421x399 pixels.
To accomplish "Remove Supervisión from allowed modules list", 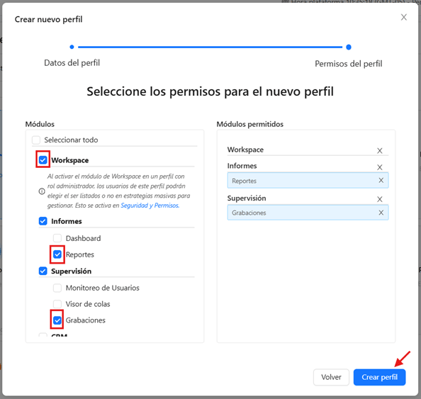I will pos(380,199).
